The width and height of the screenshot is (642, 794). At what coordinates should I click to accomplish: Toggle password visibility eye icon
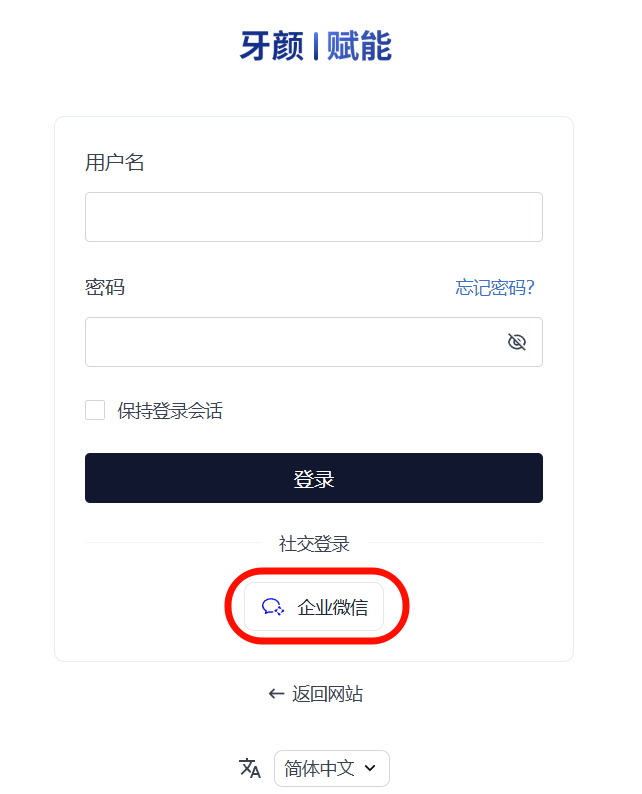[516, 342]
